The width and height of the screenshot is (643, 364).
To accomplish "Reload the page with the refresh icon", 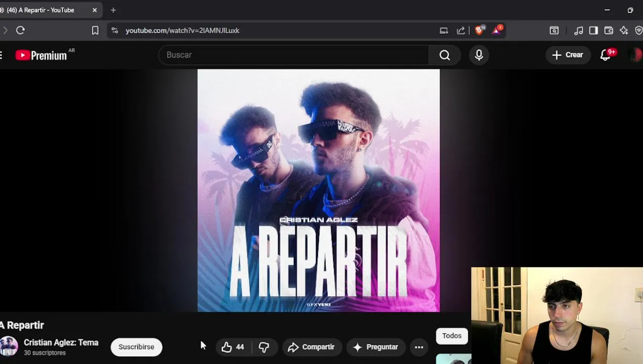I will [20, 30].
